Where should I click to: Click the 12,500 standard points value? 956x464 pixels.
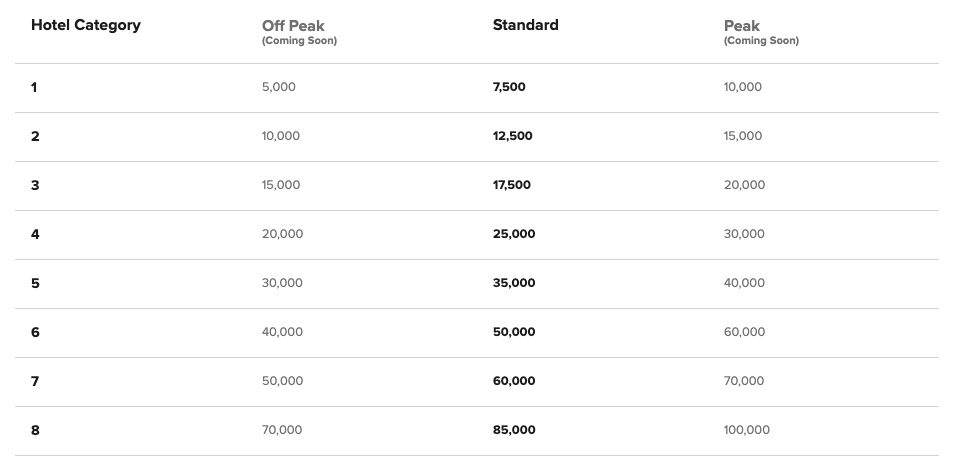tap(513, 136)
